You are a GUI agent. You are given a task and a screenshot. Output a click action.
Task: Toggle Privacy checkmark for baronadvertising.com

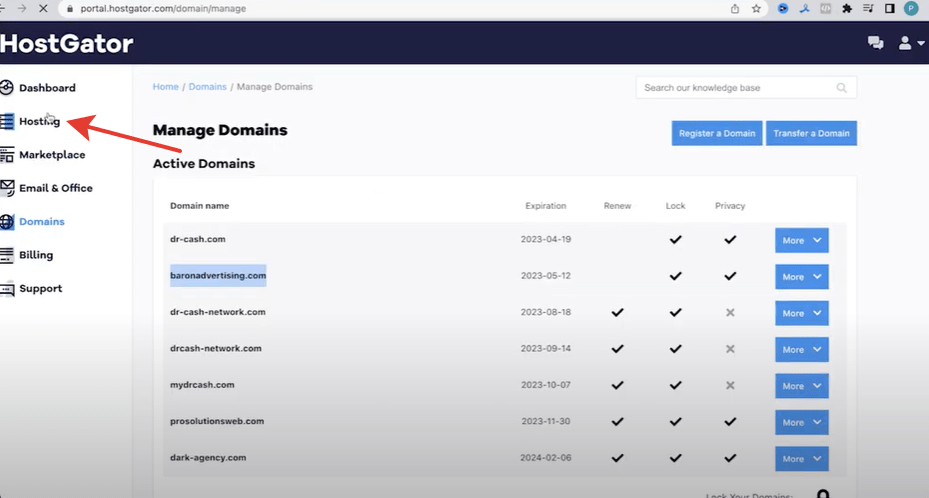pyautogui.click(x=730, y=276)
